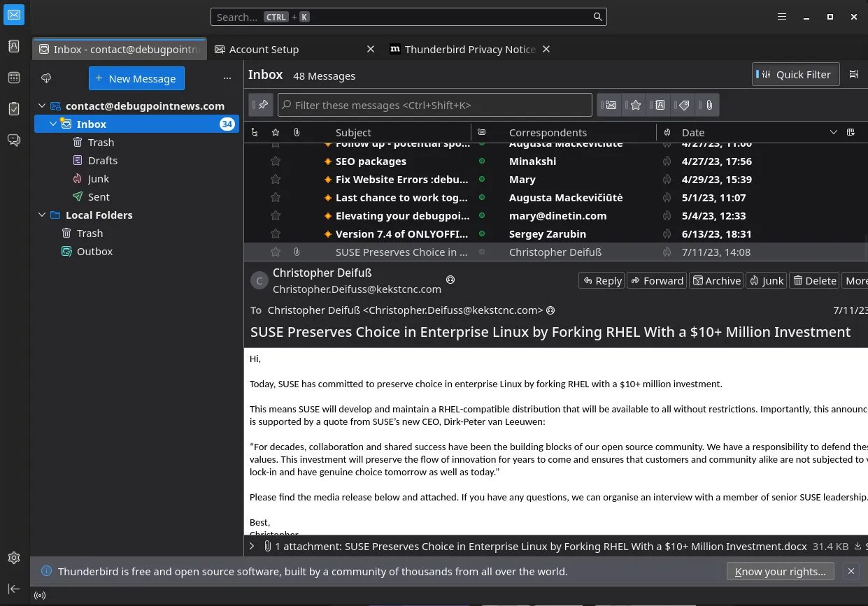Click the search magnifier in global search
Screen dimensions: 868x606
597,17
